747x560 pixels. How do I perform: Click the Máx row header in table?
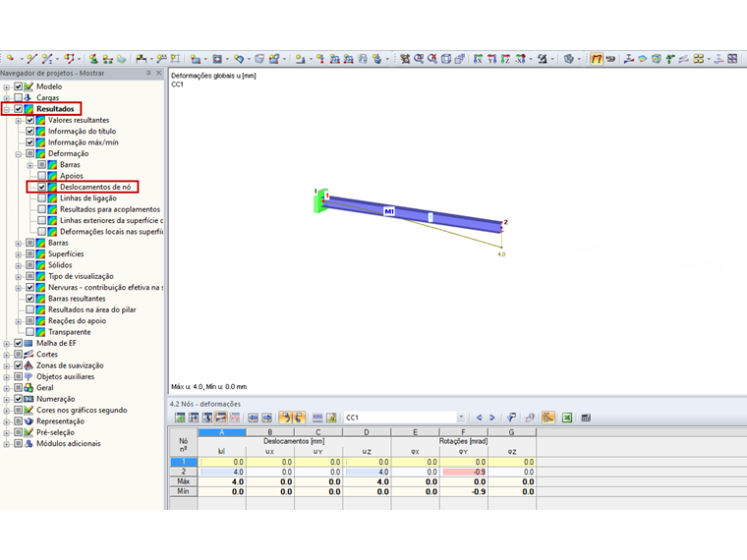[184, 482]
